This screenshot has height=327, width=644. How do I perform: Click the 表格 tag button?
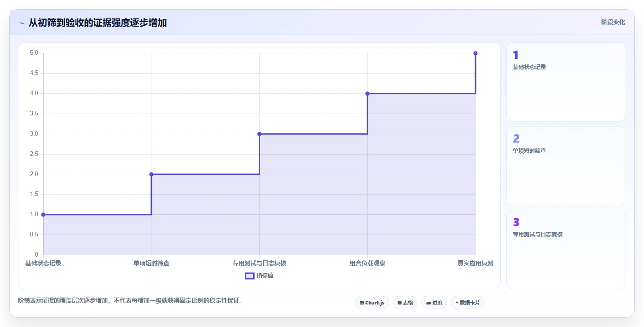[x=405, y=303]
